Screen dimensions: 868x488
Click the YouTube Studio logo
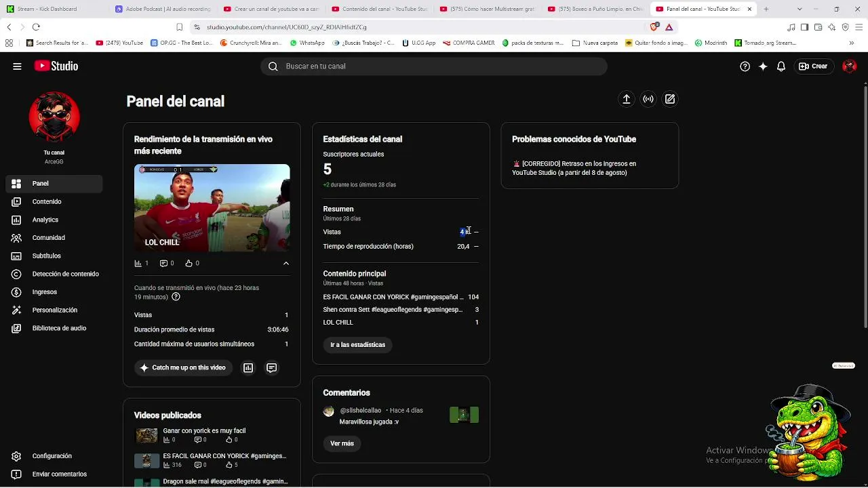pos(56,66)
